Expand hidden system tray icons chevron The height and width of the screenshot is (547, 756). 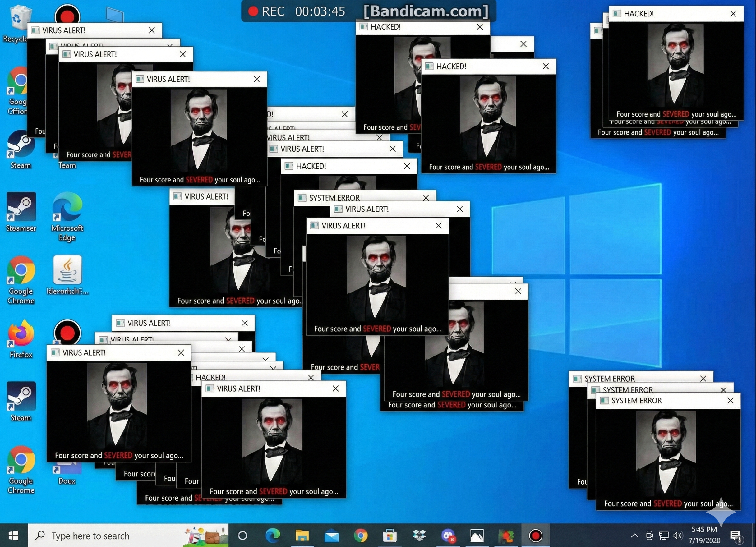click(x=635, y=536)
